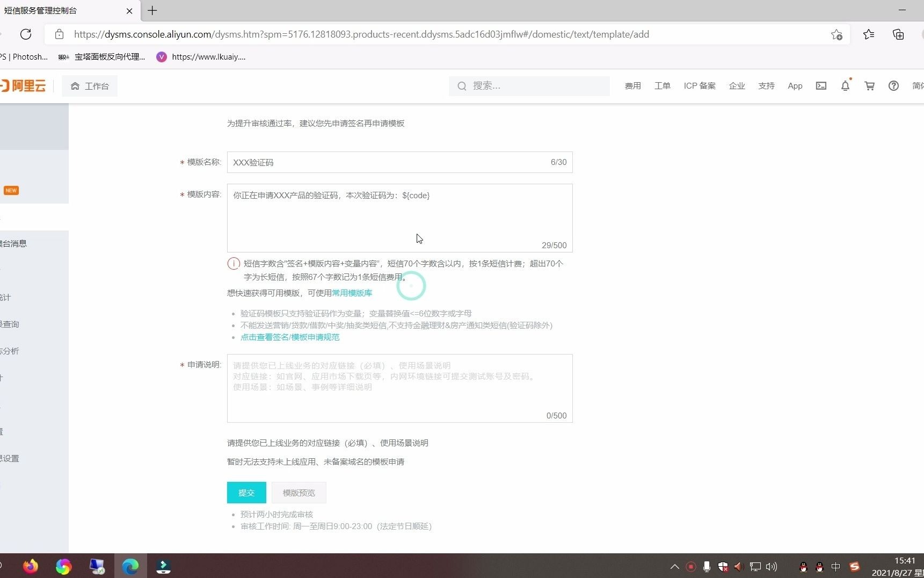Click the 阿里云 logo
Image resolution: width=924 pixels, height=578 pixels.
23,86
